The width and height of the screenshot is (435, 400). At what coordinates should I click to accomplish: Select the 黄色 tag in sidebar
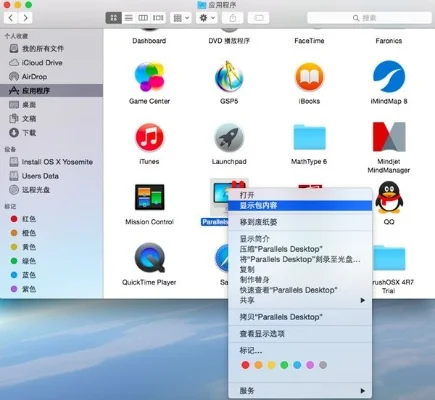tap(51, 247)
